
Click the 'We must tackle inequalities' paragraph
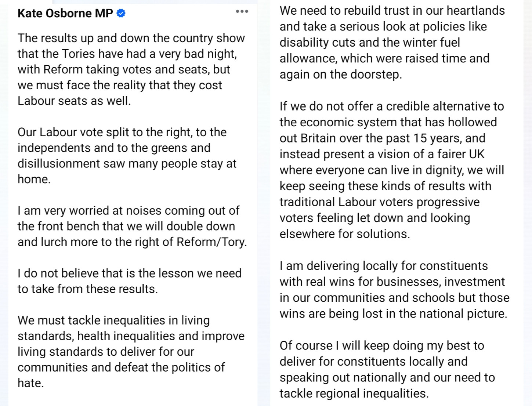click(x=131, y=352)
